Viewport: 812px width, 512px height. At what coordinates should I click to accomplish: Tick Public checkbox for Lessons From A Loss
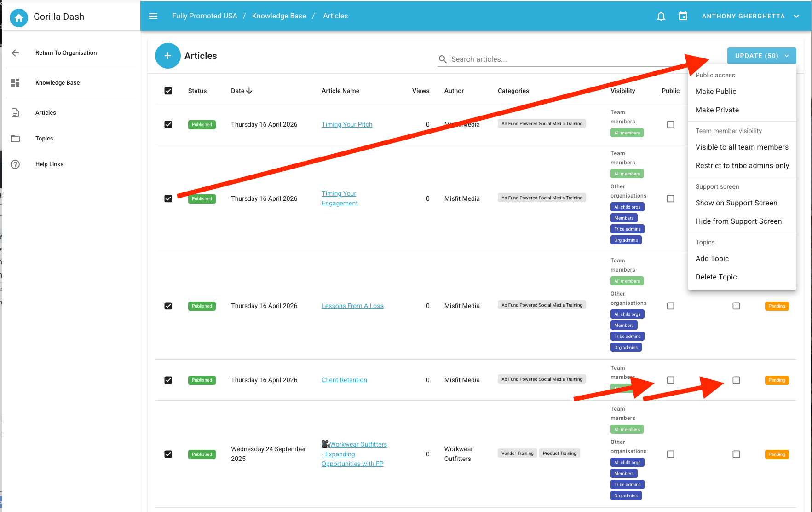[x=670, y=306]
